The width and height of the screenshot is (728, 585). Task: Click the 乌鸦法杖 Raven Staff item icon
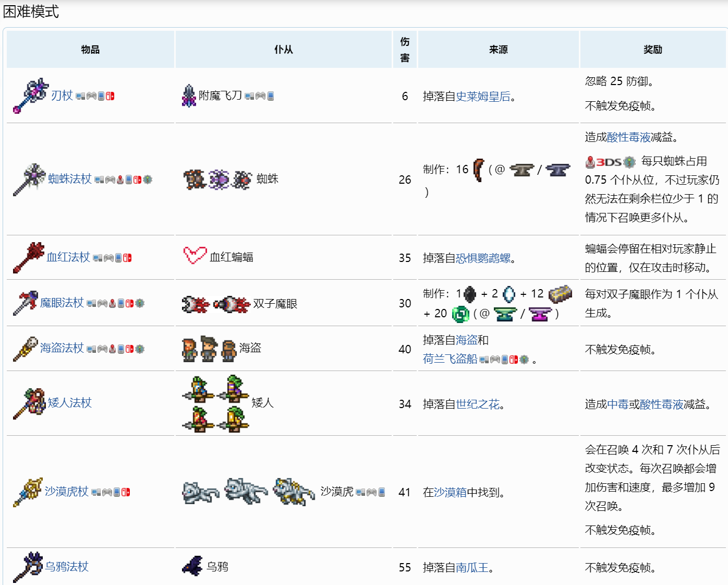click(28, 567)
